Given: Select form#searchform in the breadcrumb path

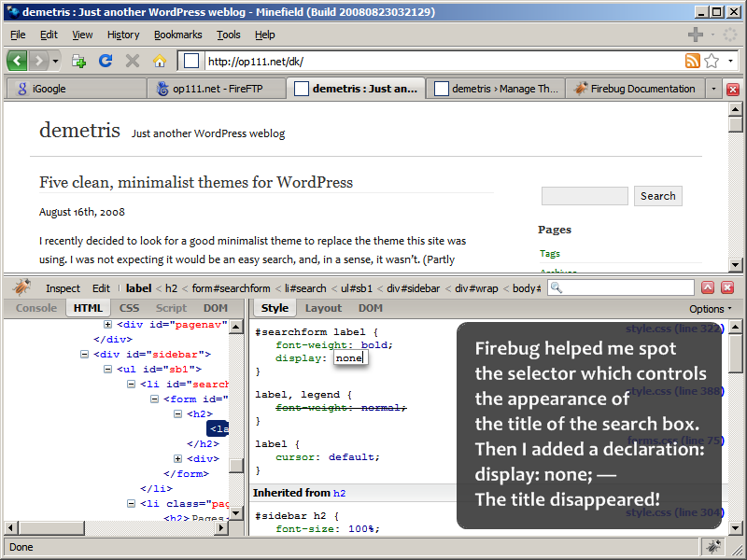Looking at the screenshot, I should click(231, 288).
